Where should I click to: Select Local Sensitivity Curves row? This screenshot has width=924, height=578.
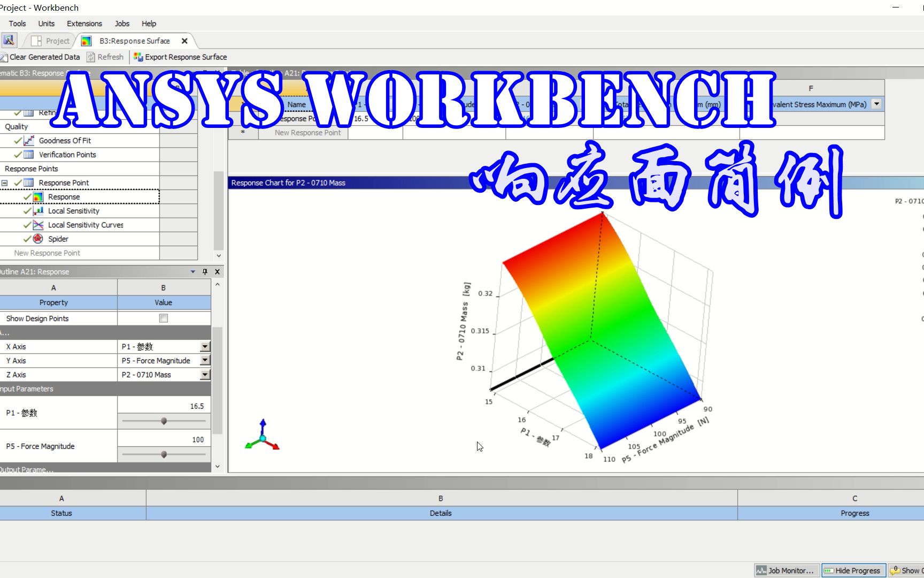(x=80, y=225)
